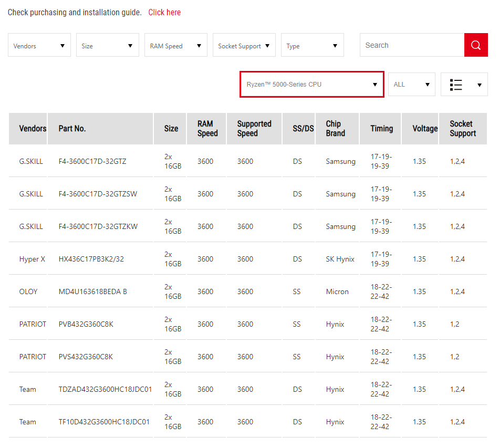The height and width of the screenshot is (448, 499).
Task: Select part number TDZAD432G3600HC18JDC01
Action: 105,390
